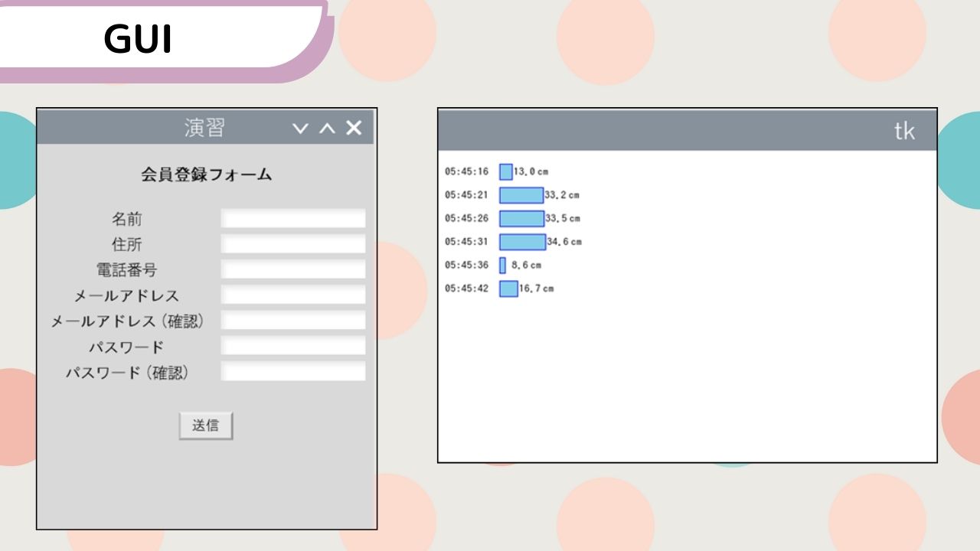This screenshot has height=551, width=980.
Task: Close the 演習 window with the X
Action: coord(353,128)
